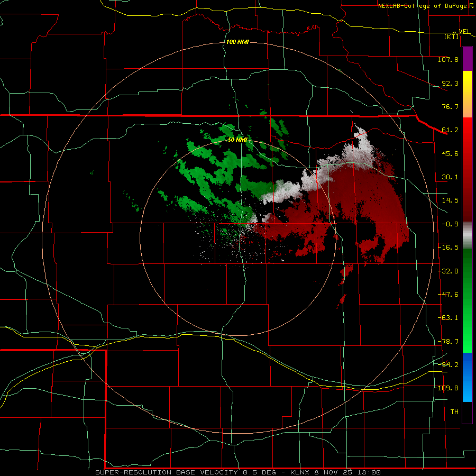This screenshot has width=476, height=476.
Task: Select the 14.5 scale value
Action: (450, 200)
